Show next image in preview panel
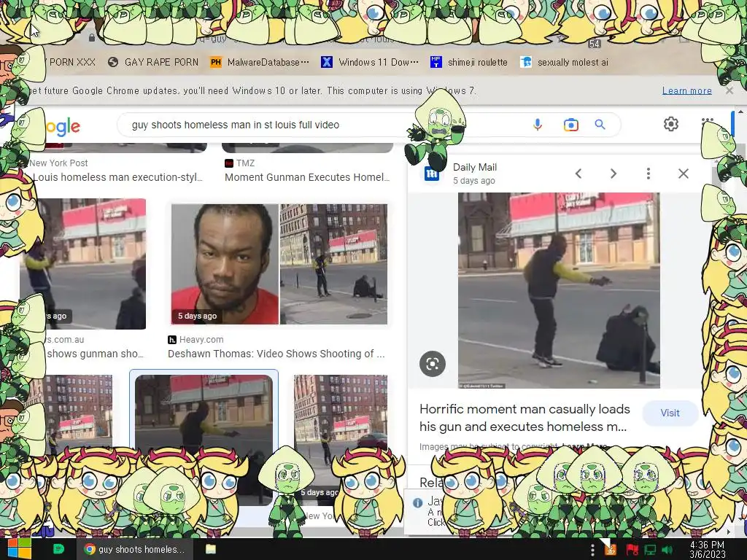The image size is (747, 560). [614, 174]
